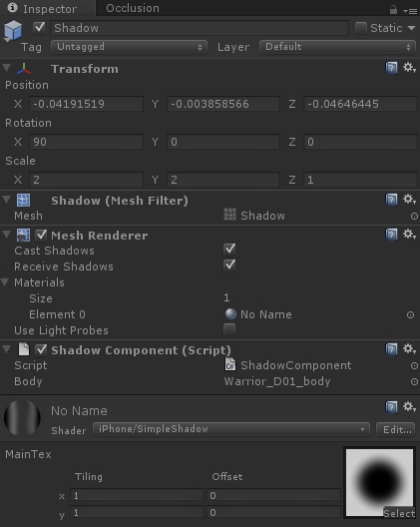
Task: Open the GameObject cube icon picker
Action: [13, 31]
